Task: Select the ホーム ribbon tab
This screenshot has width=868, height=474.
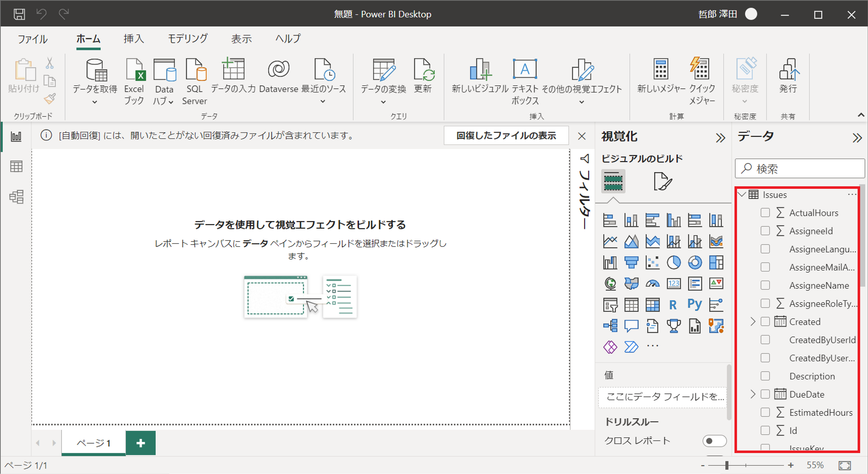Action: (x=88, y=39)
